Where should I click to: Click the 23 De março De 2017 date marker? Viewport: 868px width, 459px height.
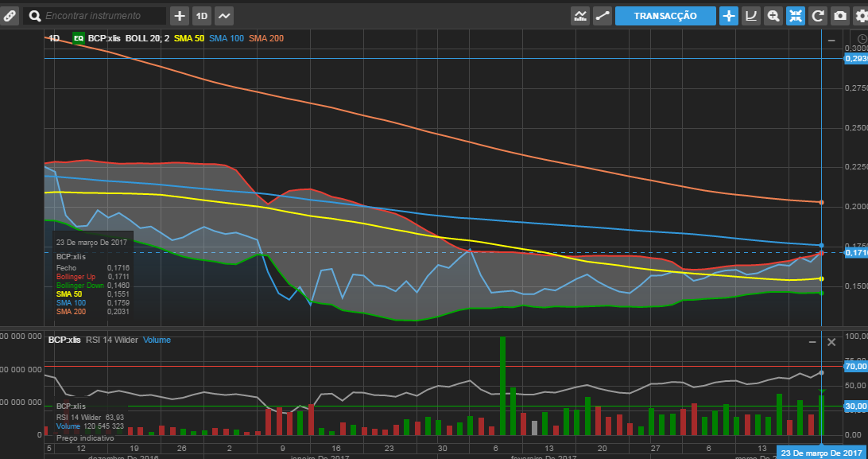pyautogui.click(x=820, y=453)
